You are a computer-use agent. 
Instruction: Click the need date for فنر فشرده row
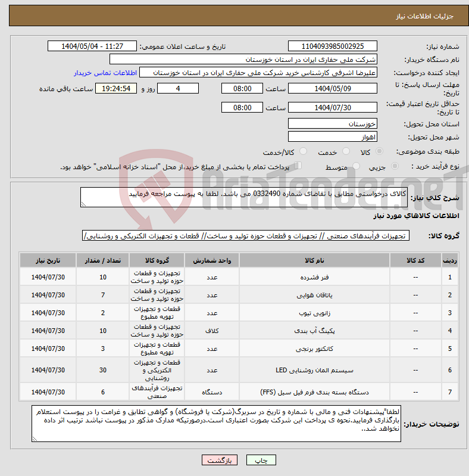coord(48,277)
